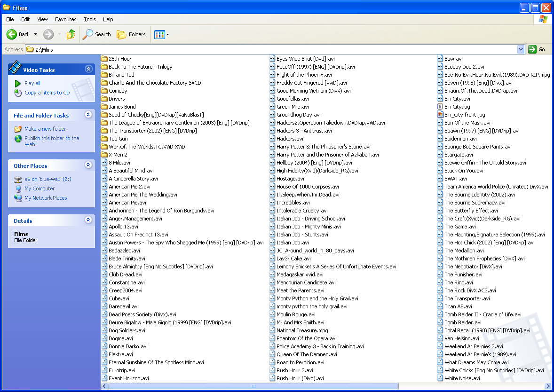The height and width of the screenshot is (392, 554).
Task: Click Make a new folder link
Action: point(45,129)
